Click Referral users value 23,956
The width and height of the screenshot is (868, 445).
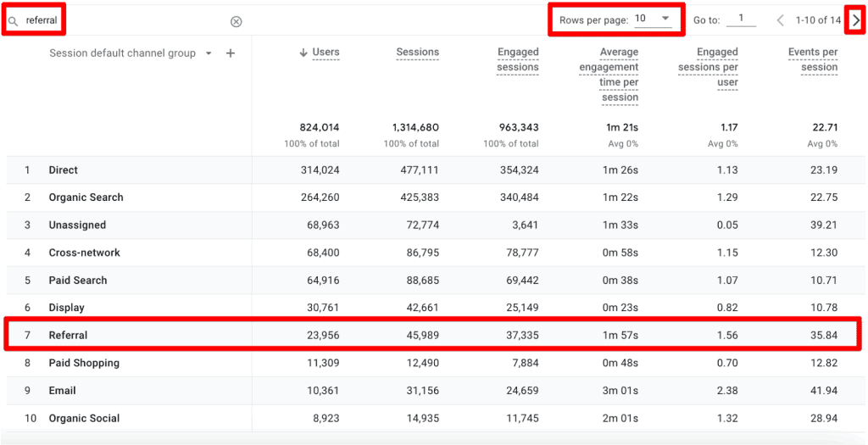coord(323,335)
